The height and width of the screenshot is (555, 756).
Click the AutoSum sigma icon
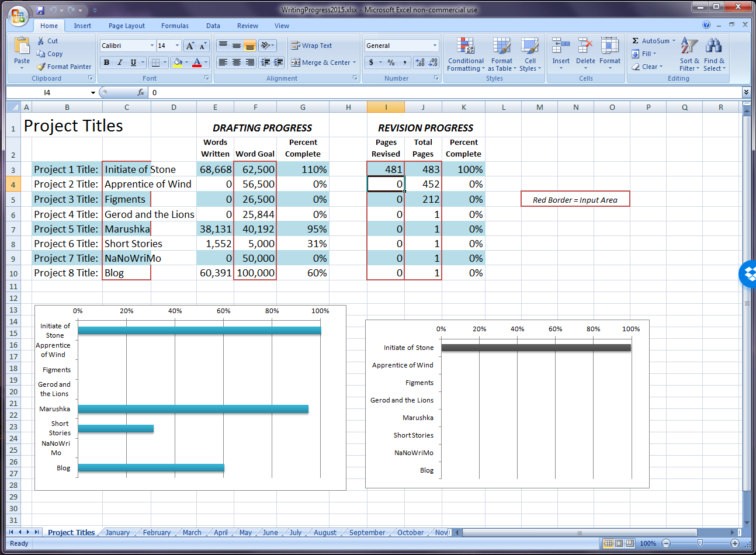tap(635, 41)
